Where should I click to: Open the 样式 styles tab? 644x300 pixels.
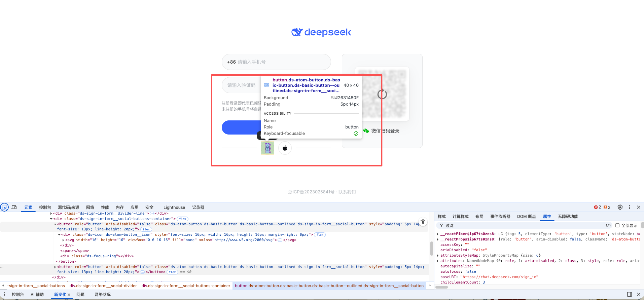pyautogui.click(x=441, y=217)
